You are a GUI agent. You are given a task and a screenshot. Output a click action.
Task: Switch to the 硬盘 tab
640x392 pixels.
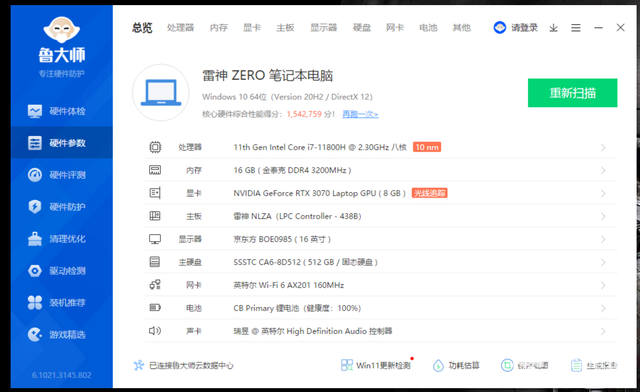362,28
